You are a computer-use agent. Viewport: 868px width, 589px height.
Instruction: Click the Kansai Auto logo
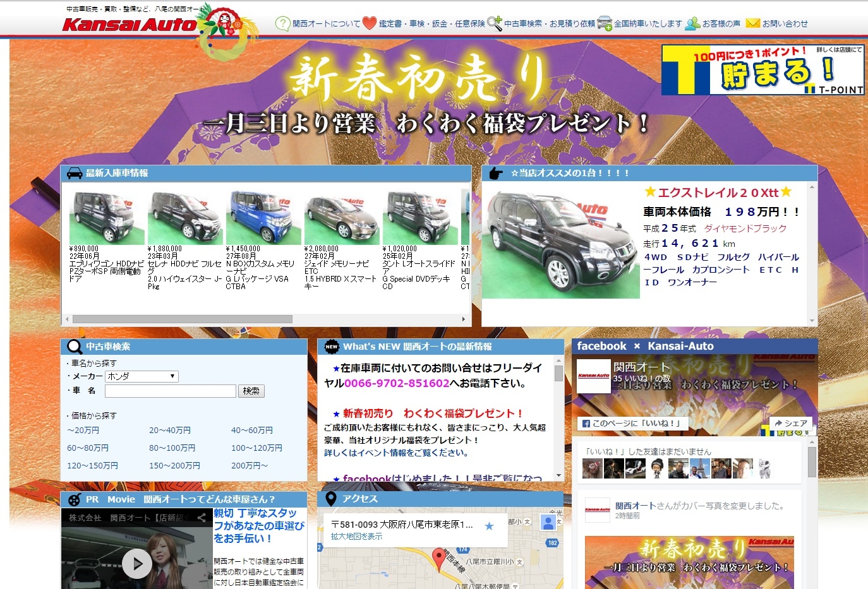(x=130, y=24)
